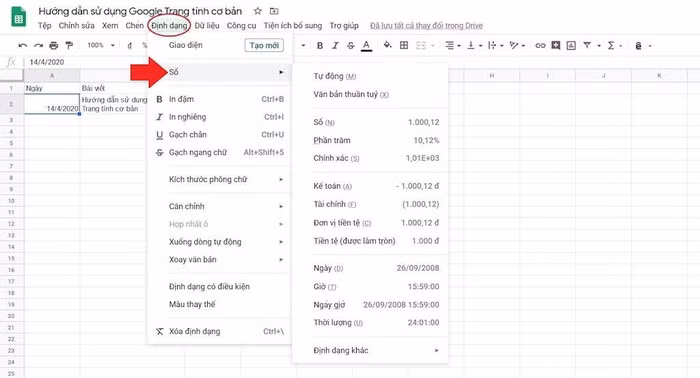
Task: Toggle strikethrough S in toolbar
Action: (x=351, y=46)
